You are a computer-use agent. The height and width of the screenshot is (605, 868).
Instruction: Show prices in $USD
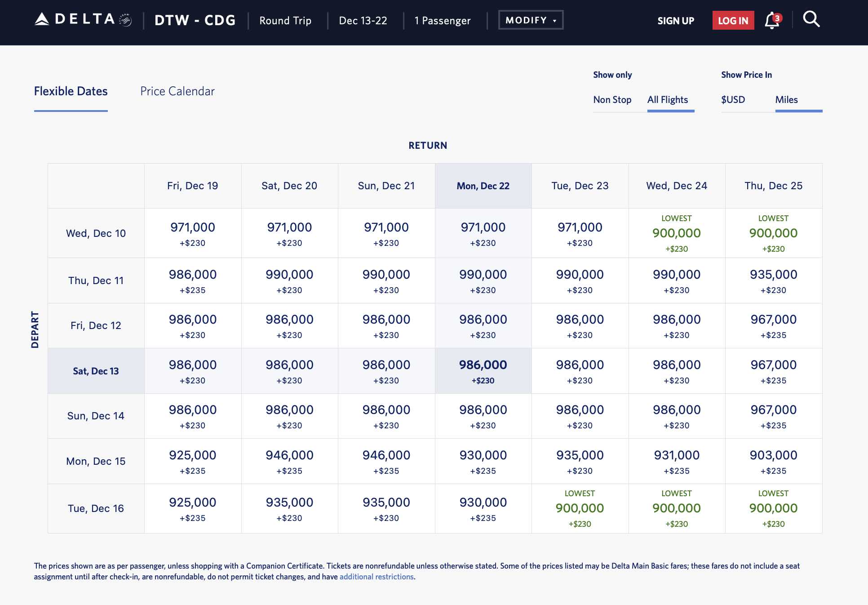733,100
